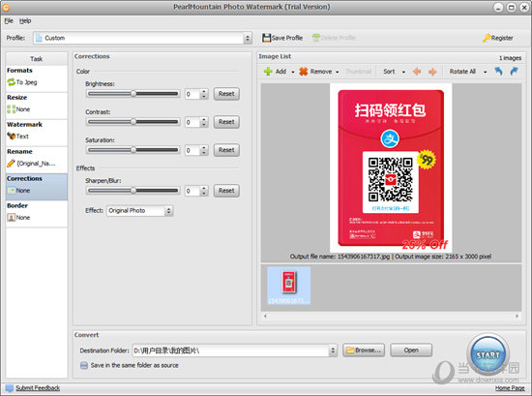Open the Destination Folder dropdown arrow
Screen dimensions: 532x396
click(333, 350)
